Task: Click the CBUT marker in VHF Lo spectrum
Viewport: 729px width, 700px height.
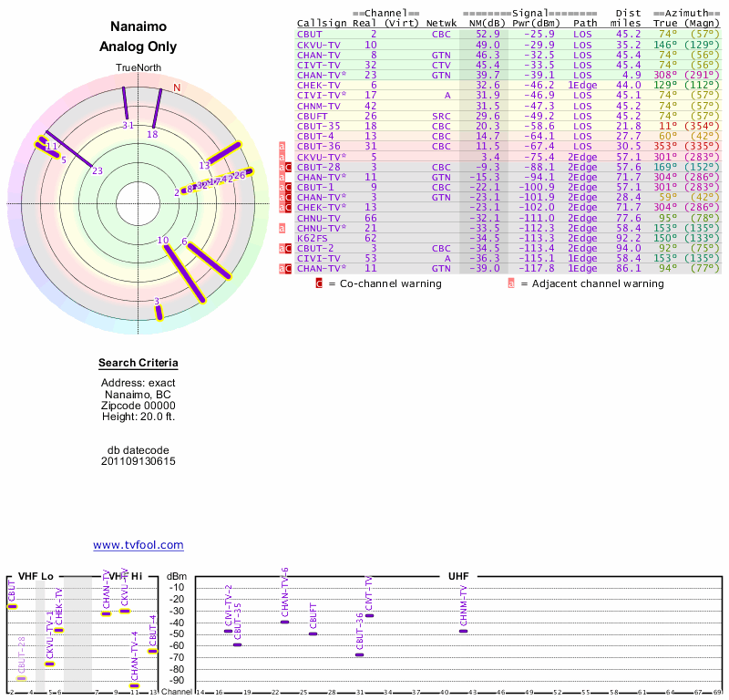Action: pos(12,606)
